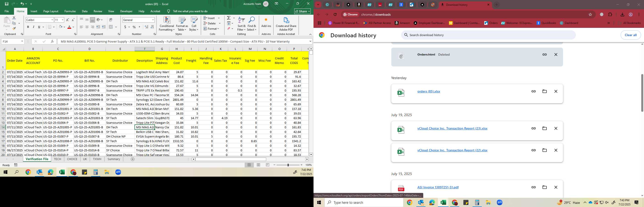Open Sort & Filter menu
The height and width of the screenshot is (207, 644).
[241, 24]
